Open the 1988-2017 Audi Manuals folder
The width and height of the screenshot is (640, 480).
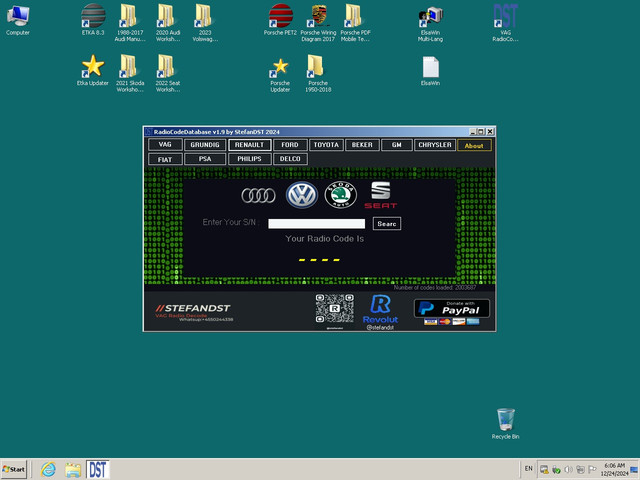pos(129,22)
